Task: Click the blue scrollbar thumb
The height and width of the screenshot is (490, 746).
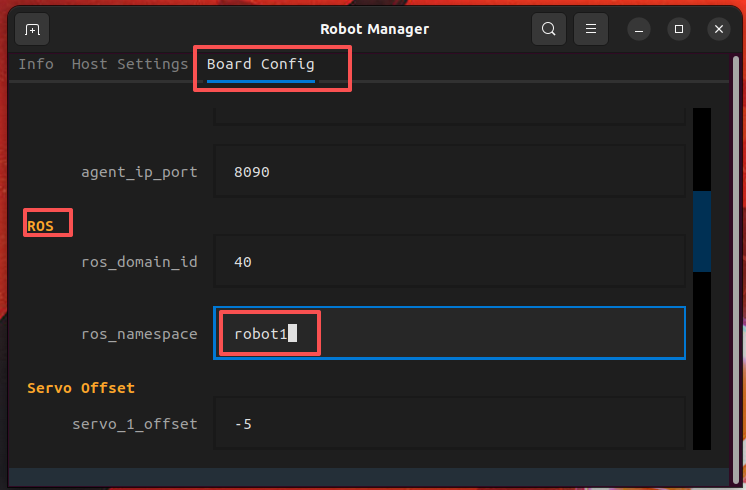Action: point(702,231)
